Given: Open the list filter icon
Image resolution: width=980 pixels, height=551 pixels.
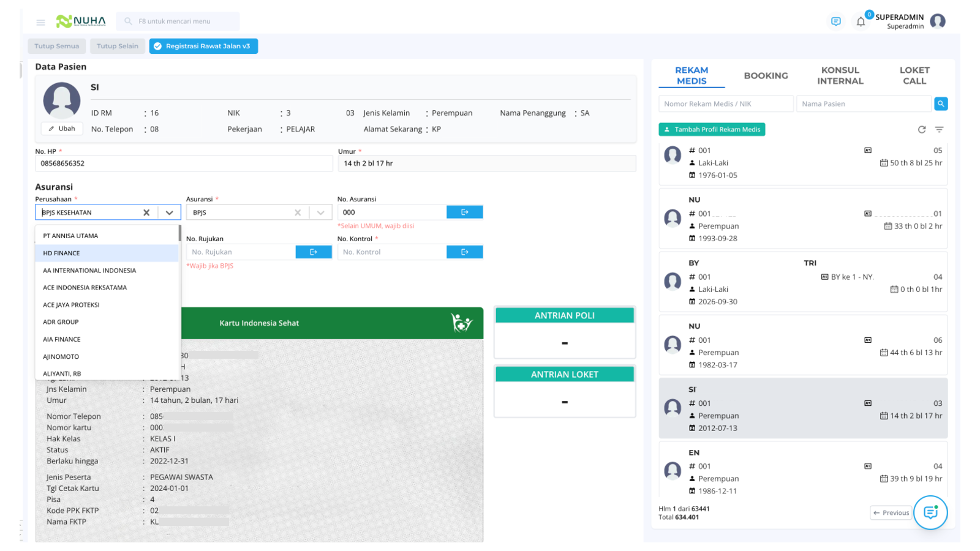Looking at the screenshot, I should click(x=939, y=130).
